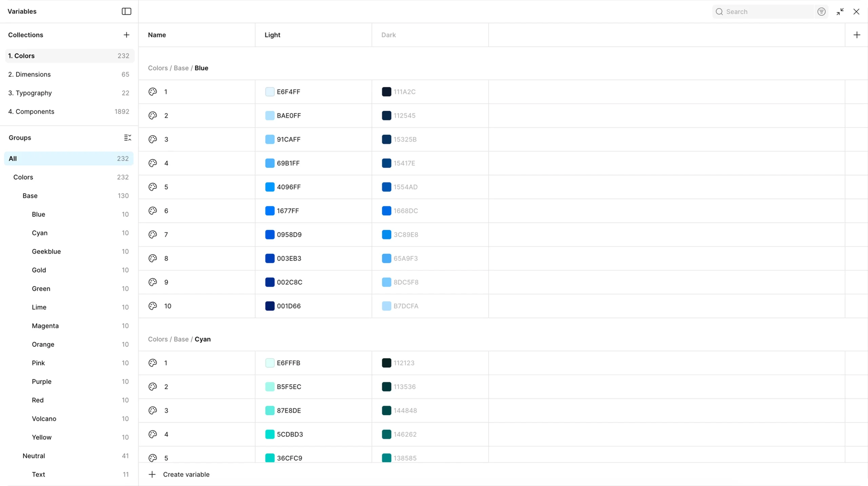
Task: Select the Magenta color group
Action: coord(45,326)
